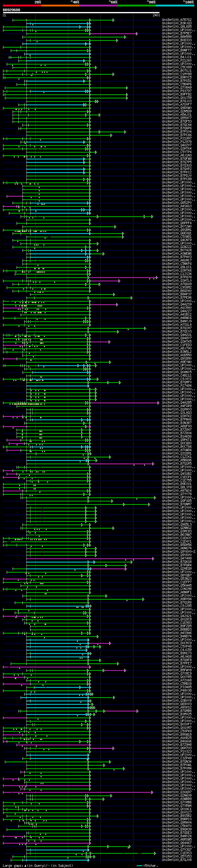Click the orange ~40% identity legend segment
Image resolution: width=197 pixels, height=868 pixels.
[x=60, y=6]
